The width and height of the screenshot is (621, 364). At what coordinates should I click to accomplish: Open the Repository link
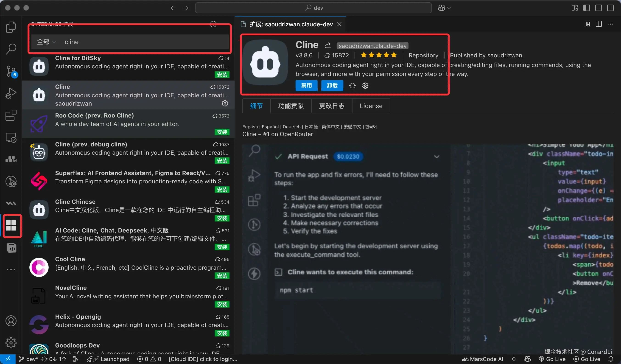point(423,55)
